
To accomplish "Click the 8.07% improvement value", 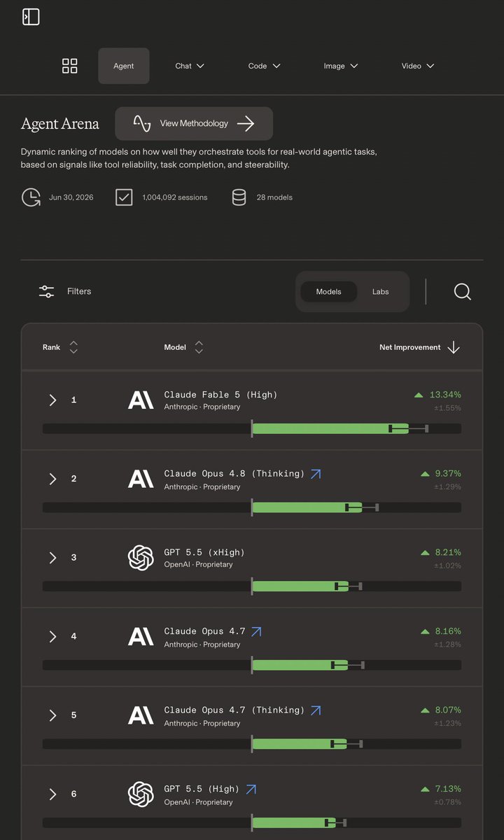I will pyautogui.click(x=448, y=710).
